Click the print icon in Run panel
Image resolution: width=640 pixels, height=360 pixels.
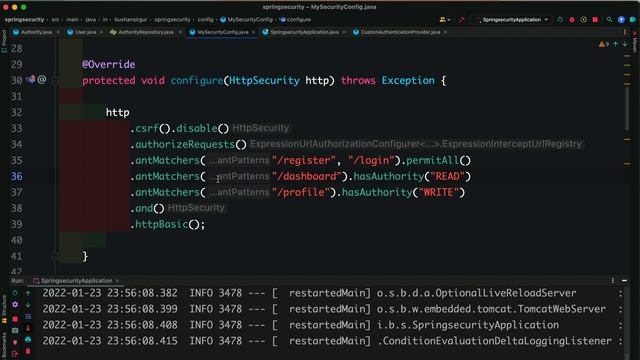pos(28,340)
